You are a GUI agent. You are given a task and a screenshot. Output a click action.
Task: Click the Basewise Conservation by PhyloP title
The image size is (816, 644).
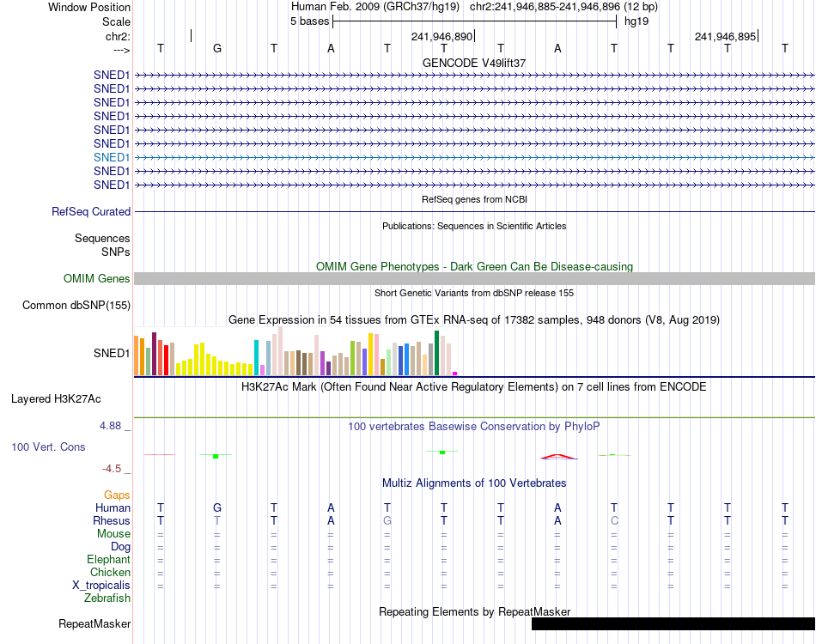tap(474, 427)
